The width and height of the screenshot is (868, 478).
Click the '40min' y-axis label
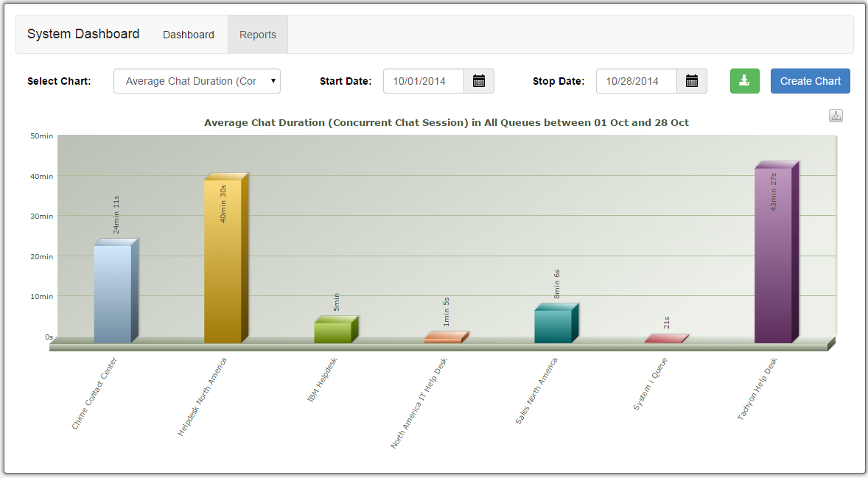[x=41, y=177]
